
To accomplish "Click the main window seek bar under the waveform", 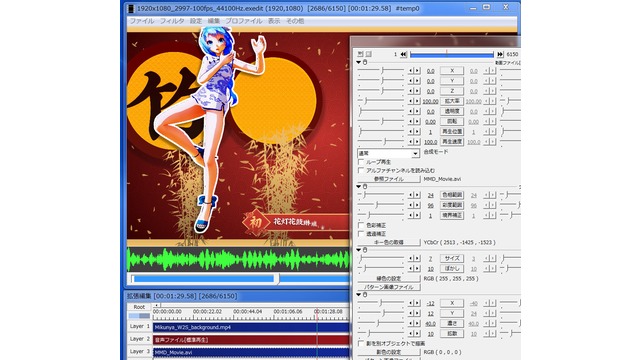I will [240, 279].
